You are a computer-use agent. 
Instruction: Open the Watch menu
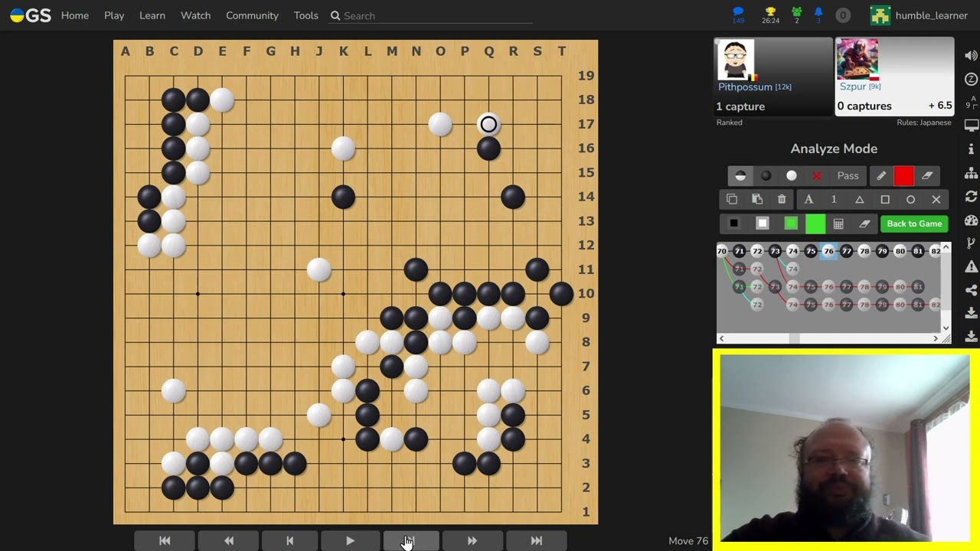coord(195,15)
